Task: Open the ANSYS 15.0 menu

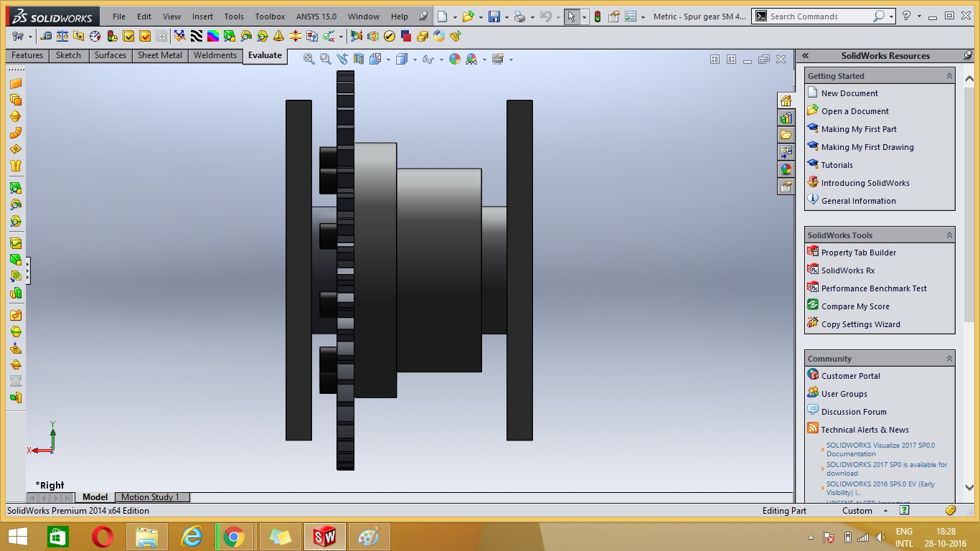Action: pyautogui.click(x=316, y=17)
